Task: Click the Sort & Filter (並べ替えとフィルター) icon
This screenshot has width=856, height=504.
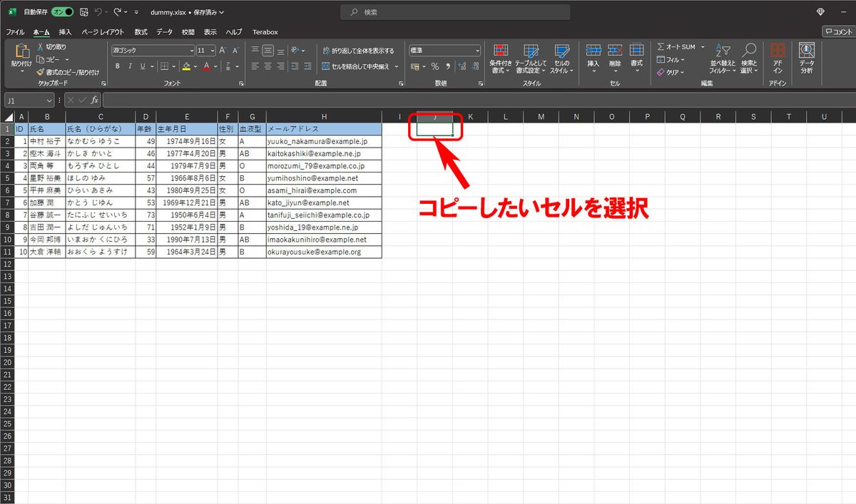Action: pyautogui.click(x=722, y=51)
